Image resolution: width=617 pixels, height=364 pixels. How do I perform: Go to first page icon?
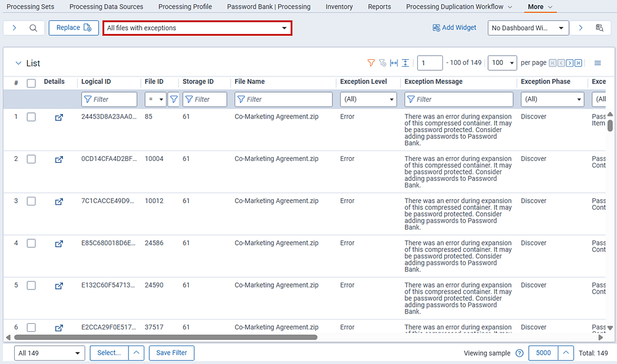coord(552,63)
